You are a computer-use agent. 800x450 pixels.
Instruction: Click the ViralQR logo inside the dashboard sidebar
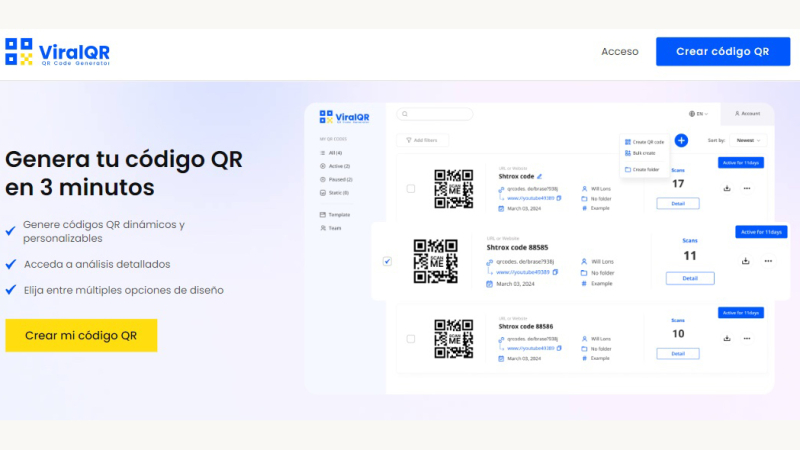pyautogui.click(x=344, y=117)
